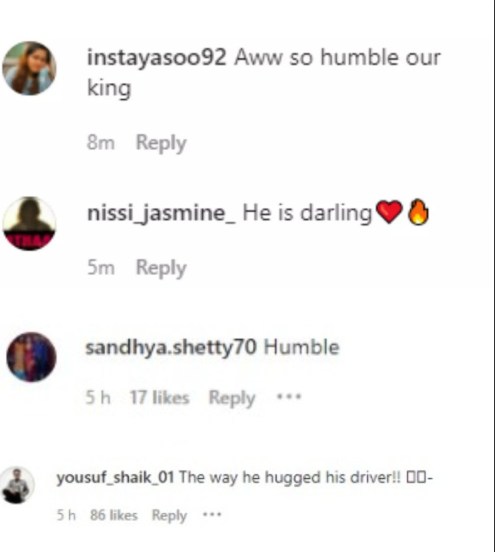The width and height of the screenshot is (495, 552).
Task: Open sandhya.shetty70's profile avatar
Action: (31, 357)
